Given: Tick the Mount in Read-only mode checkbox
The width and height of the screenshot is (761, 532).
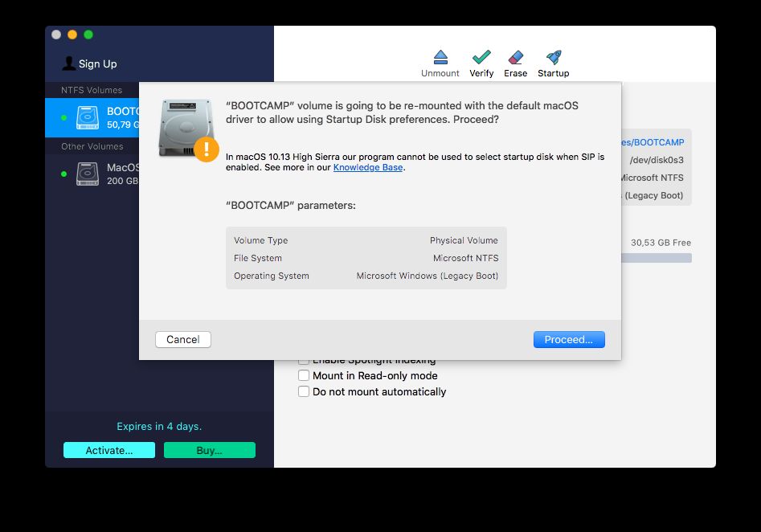Looking at the screenshot, I should tap(303, 376).
